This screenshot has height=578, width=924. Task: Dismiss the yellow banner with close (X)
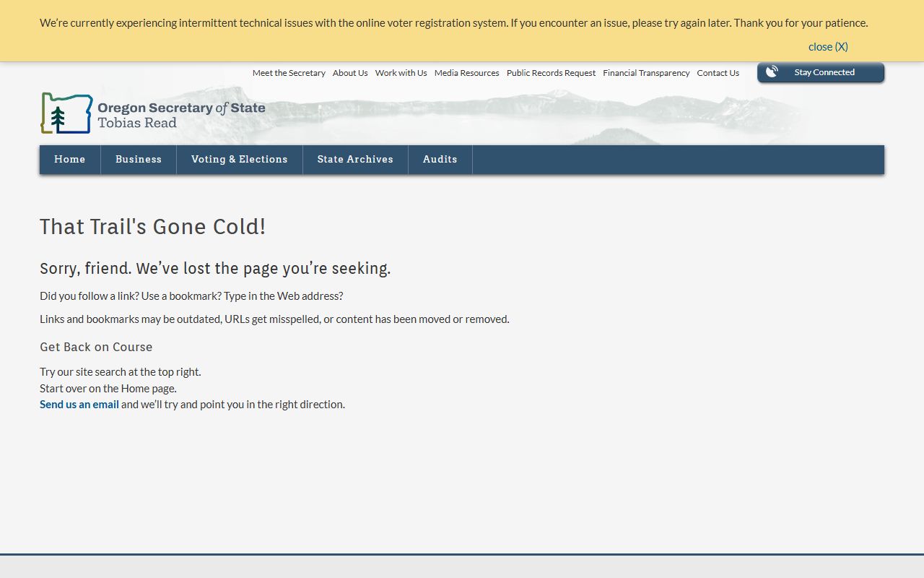(828, 47)
